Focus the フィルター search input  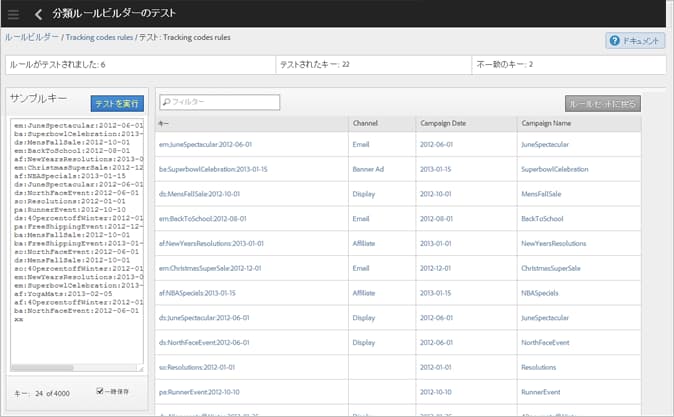[220, 102]
